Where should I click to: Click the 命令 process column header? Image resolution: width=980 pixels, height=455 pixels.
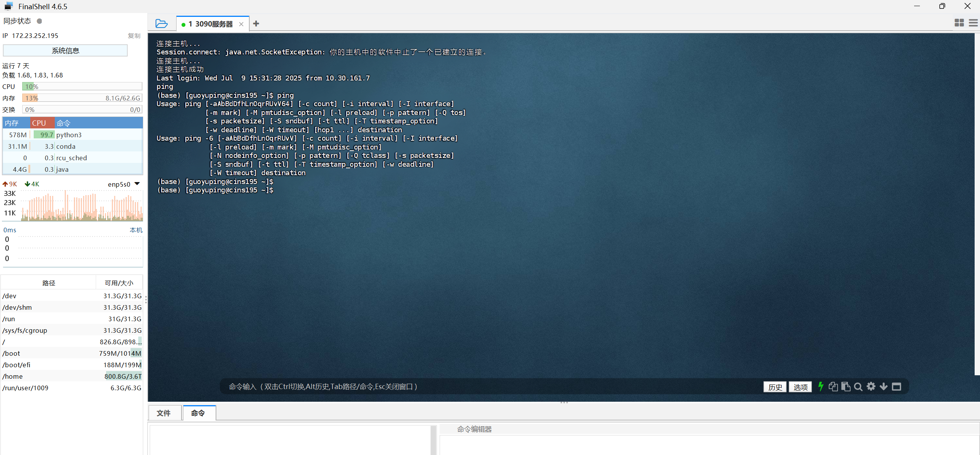pos(98,123)
